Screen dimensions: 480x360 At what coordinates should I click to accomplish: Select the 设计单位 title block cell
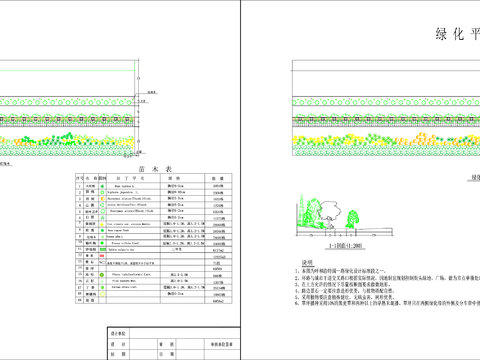[x=118, y=333]
